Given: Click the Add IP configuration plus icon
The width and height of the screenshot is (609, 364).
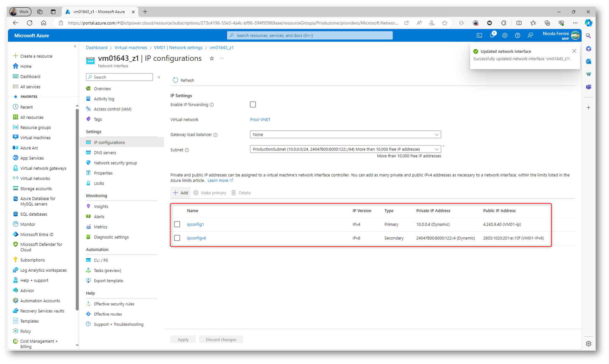Looking at the screenshot, I should pos(176,193).
